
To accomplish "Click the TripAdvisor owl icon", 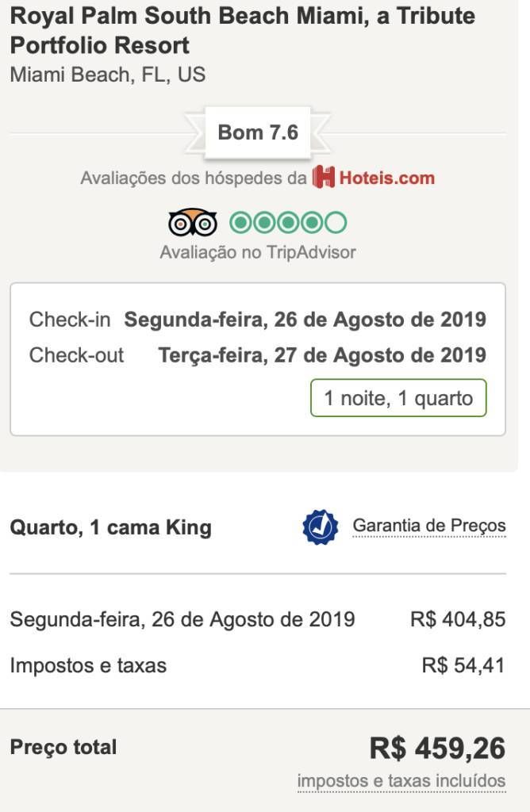I will point(192,222).
